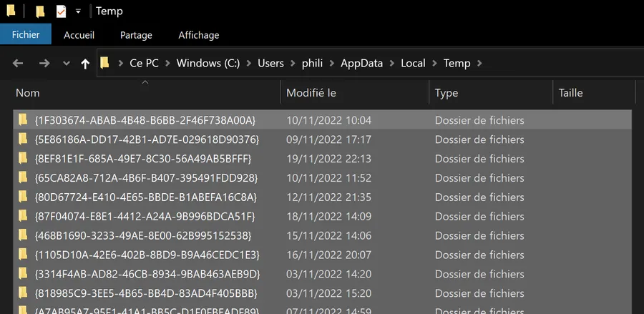Click the new folder icon in title bar
The height and width of the screenshot is (314, 644).
tap(39, 11)
